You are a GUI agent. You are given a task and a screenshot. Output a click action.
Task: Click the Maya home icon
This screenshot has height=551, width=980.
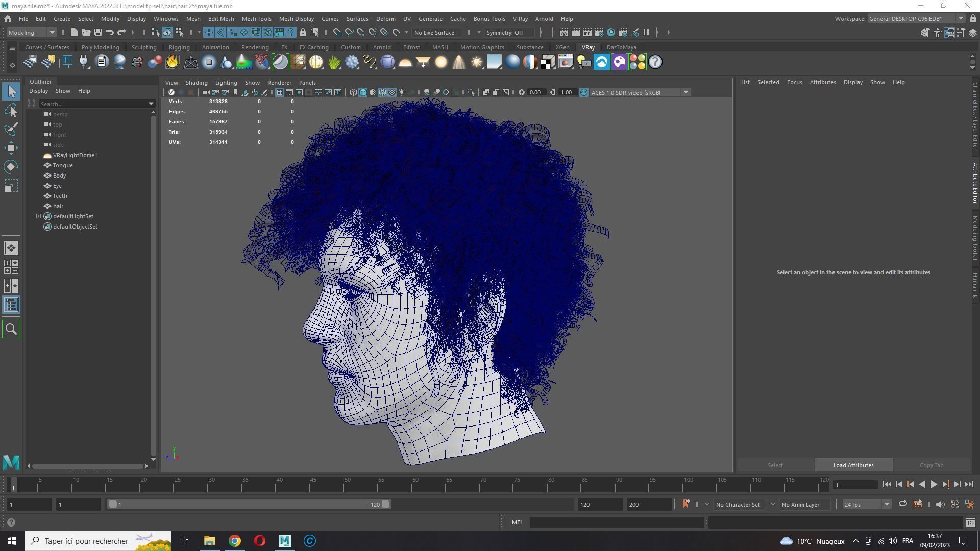[x=8, y=19]
